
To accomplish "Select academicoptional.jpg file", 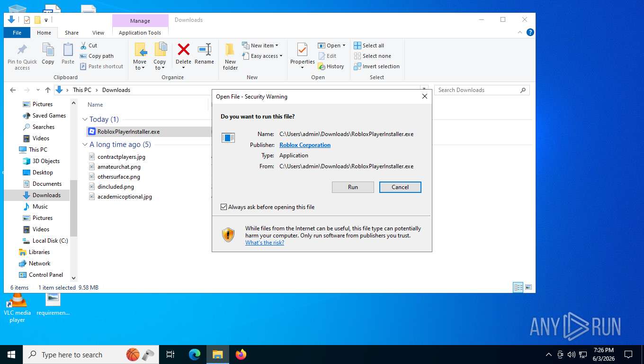I will tap(125, 197).
